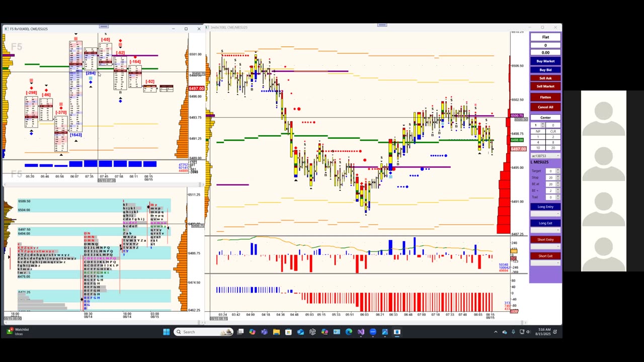Open Outlook from the taskbar
This screenshot has height=362, width=644.
pyautogui.click(x=300, y=332)
